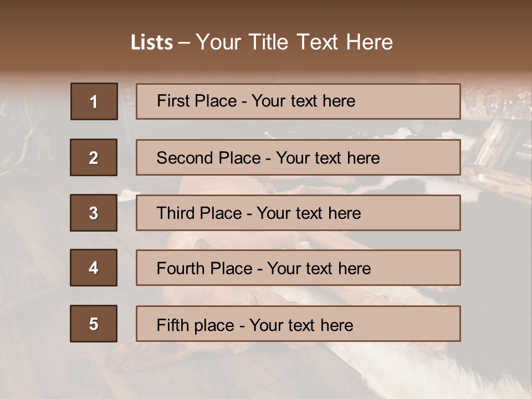Select the Fifth place text bar
This screenshot has height=399, width=532.
[x=298, y=324]
